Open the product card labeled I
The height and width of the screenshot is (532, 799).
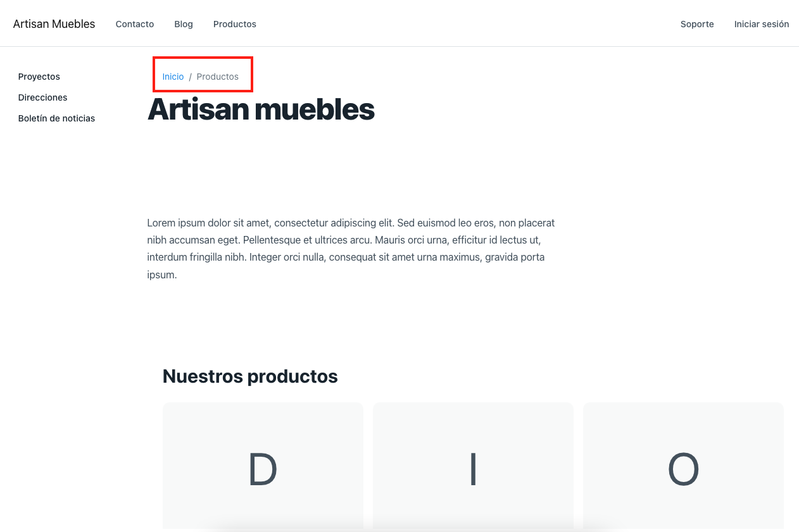(473, 468)
